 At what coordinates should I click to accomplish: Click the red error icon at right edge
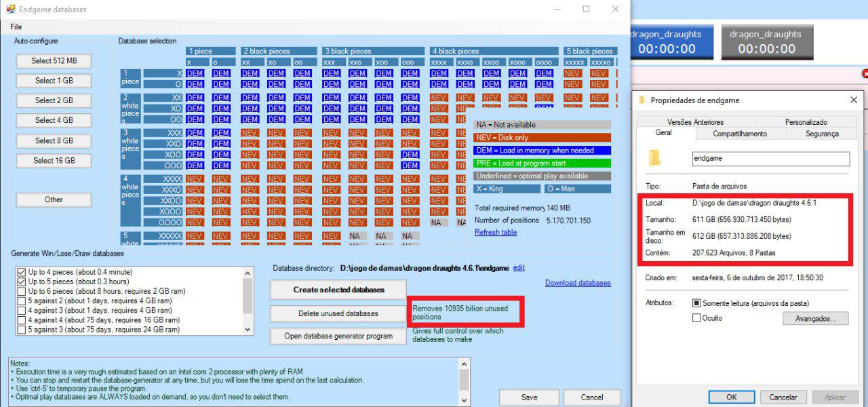865,73
